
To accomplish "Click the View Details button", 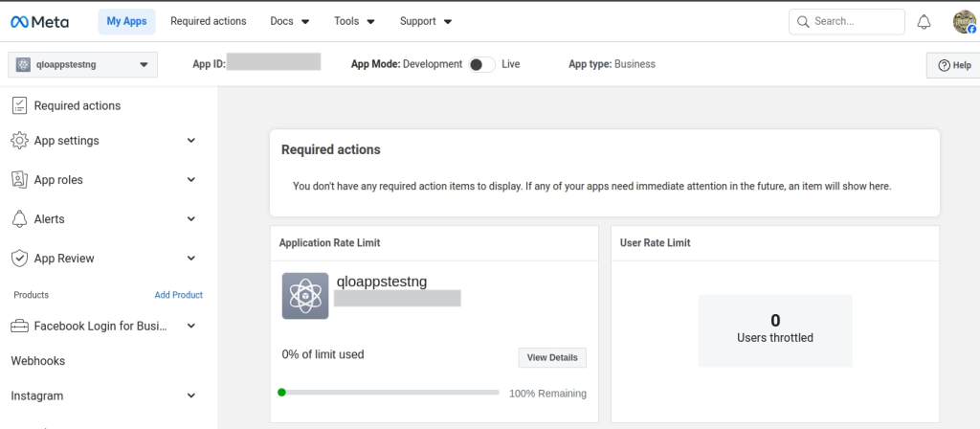I will 552,358.
